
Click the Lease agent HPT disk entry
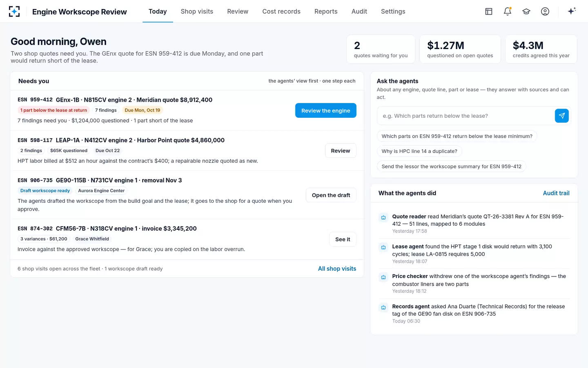(472, 250)
